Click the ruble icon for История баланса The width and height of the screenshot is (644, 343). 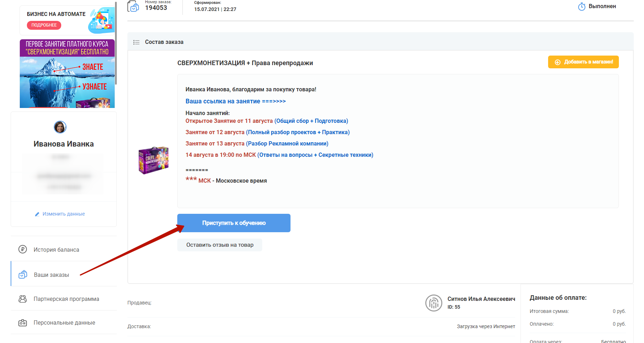point(23,249)
